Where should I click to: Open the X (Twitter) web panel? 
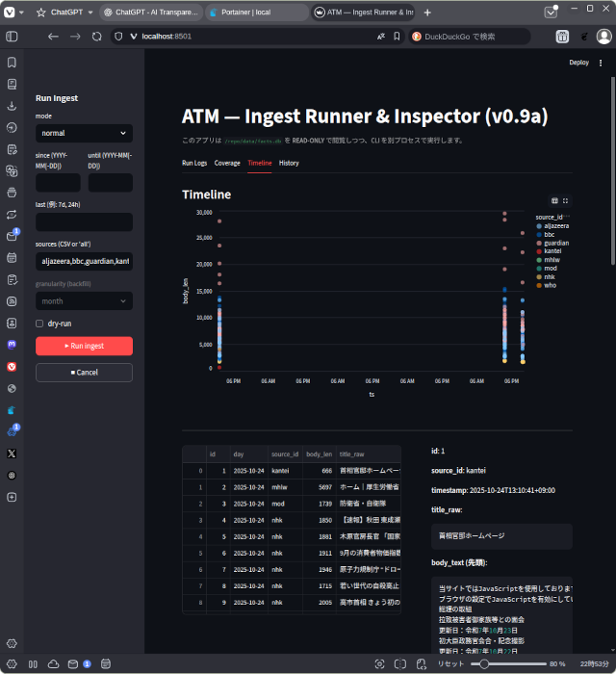pos(12,453)
